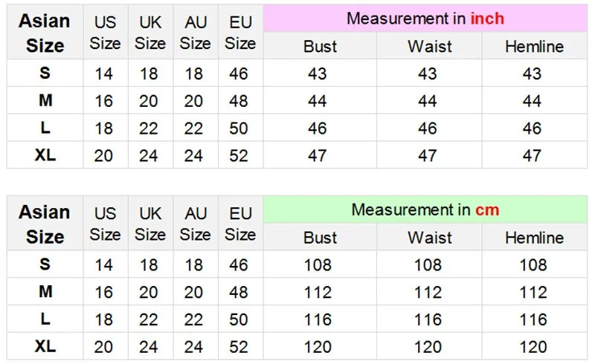Click the M row bust value 44 in inches
Screen dimensions: 595x364
click(x=318, y=101)
